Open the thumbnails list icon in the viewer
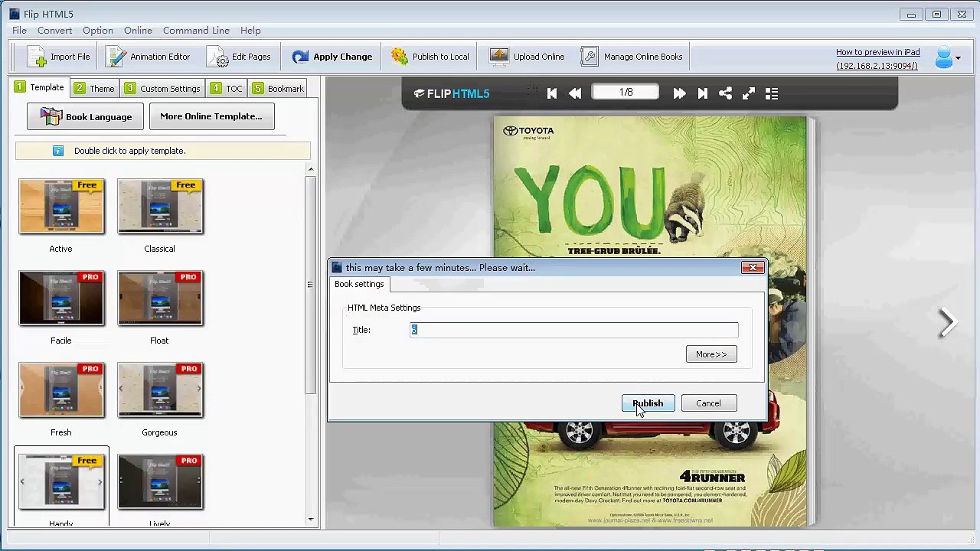Screen dimensions: 980x551 point(772,93)
